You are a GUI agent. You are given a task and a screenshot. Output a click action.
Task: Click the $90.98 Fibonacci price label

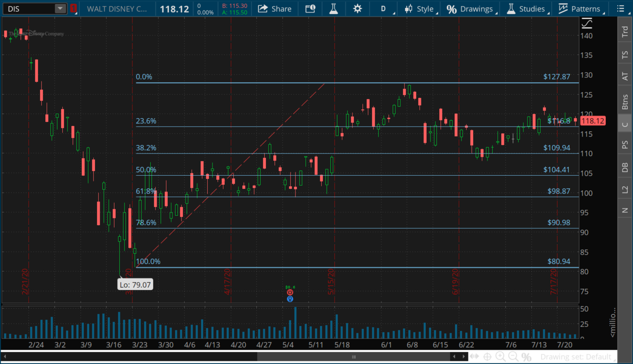tap(559, 223)
